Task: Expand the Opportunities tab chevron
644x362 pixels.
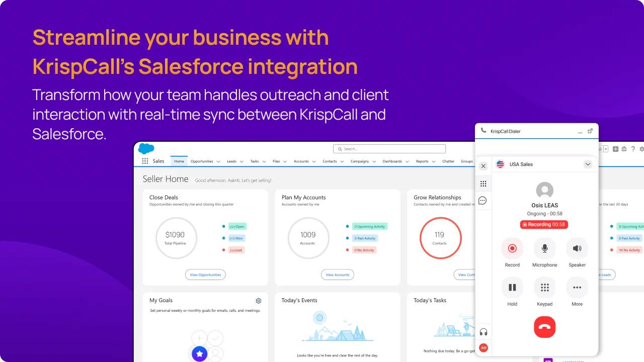Action: tap(218, 162)
